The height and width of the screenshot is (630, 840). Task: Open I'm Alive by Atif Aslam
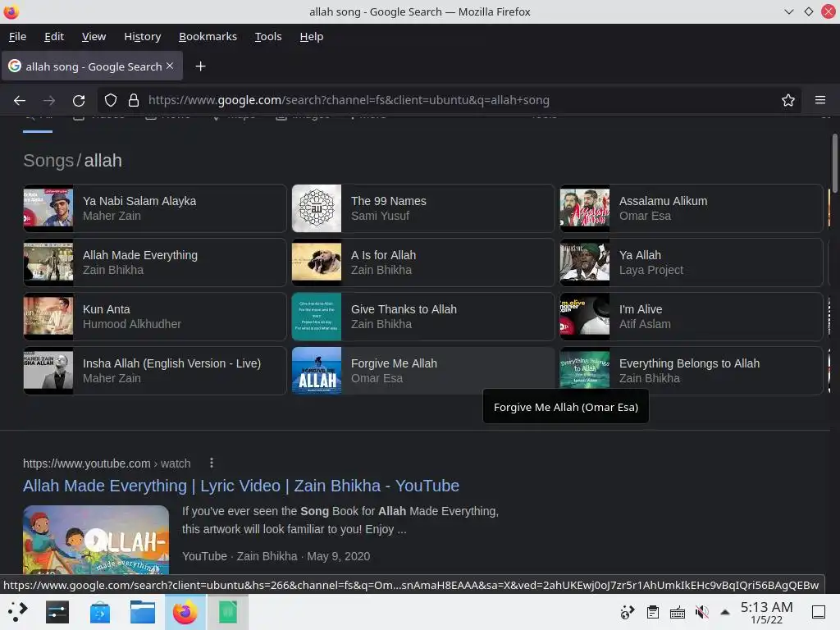click(x=691, y=317)
